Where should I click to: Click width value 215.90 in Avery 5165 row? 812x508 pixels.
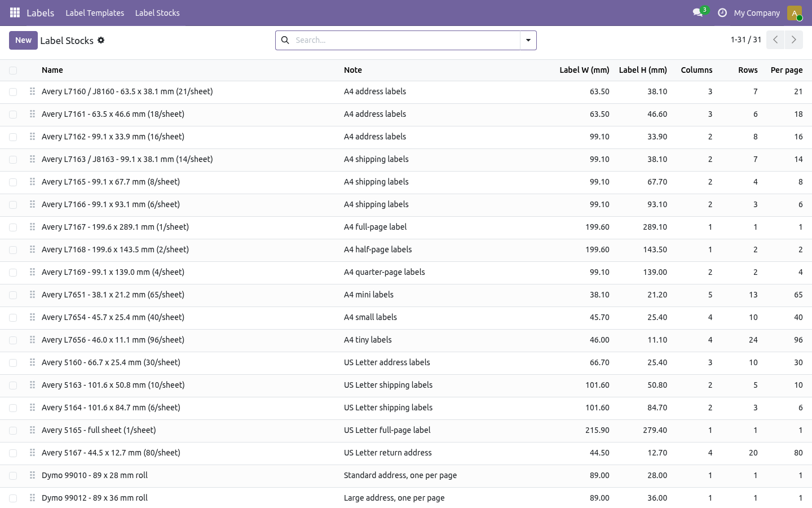pos(597,430)
